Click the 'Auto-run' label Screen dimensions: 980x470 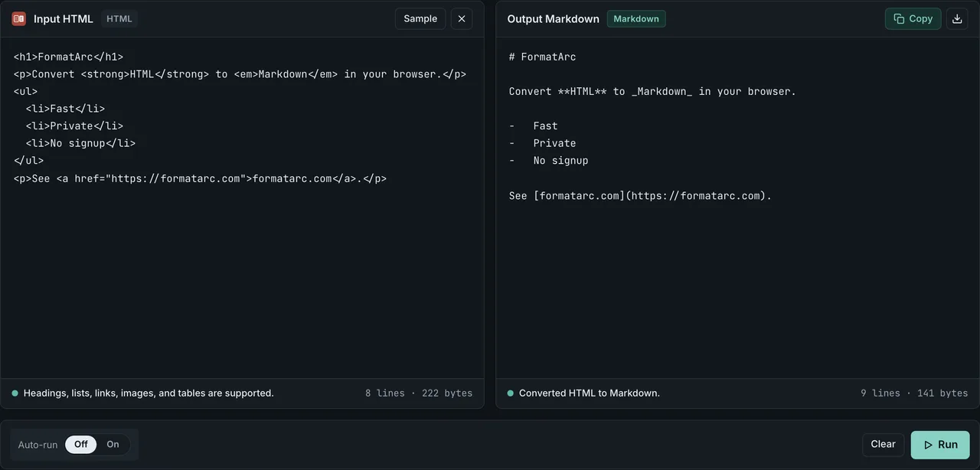[x=38, y=444]
